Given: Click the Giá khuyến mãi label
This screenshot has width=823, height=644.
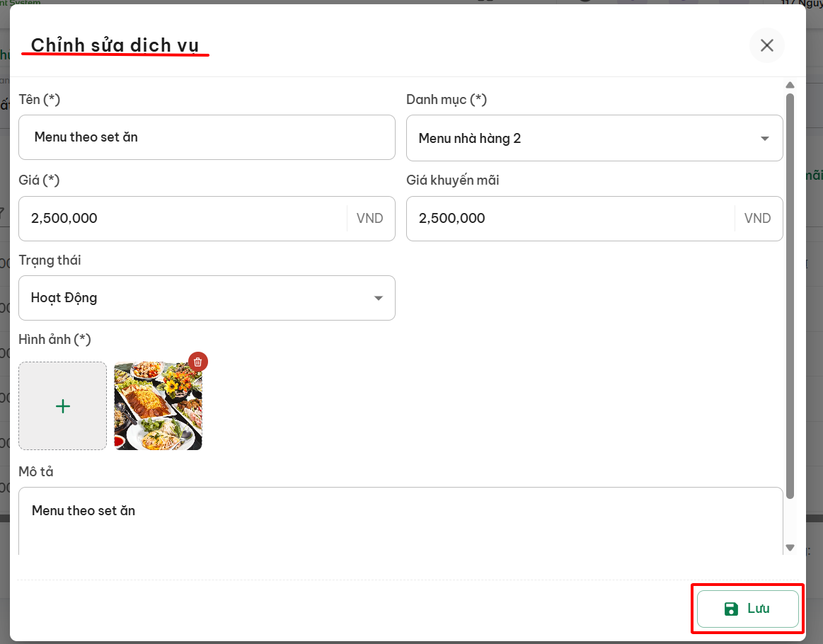Looking at the screenshot, I should tap(452, 180).
